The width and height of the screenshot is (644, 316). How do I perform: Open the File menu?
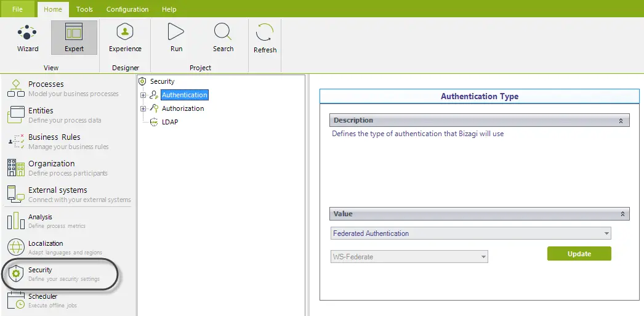click(17, 9)
